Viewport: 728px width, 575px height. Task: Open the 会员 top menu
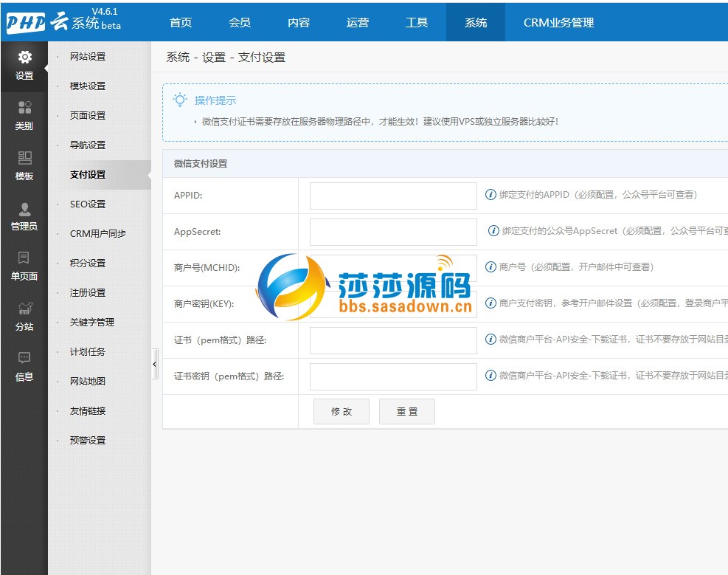pos(240,22)
